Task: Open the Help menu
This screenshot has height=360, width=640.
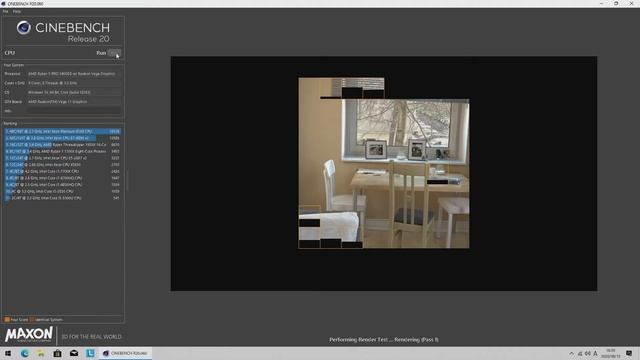Action: point(17,11)
